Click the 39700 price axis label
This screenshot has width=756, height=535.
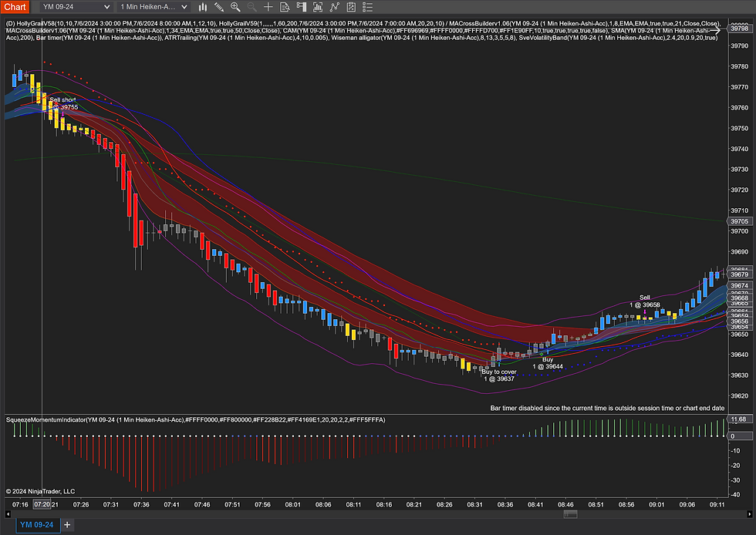(739, 231)
